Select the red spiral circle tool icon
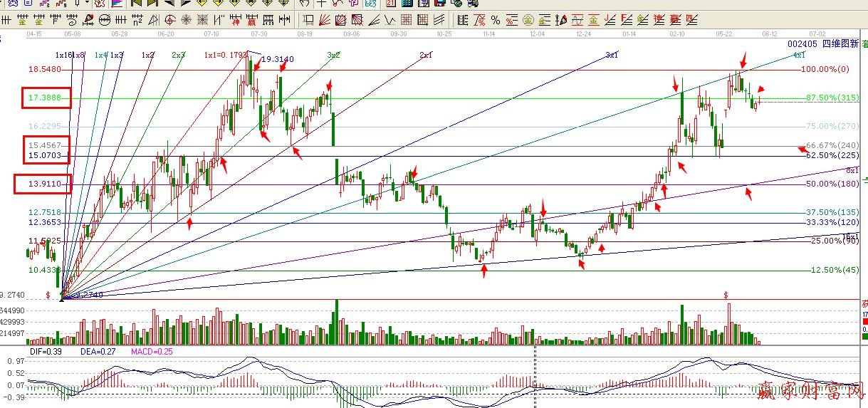 [x=170, y=20]
